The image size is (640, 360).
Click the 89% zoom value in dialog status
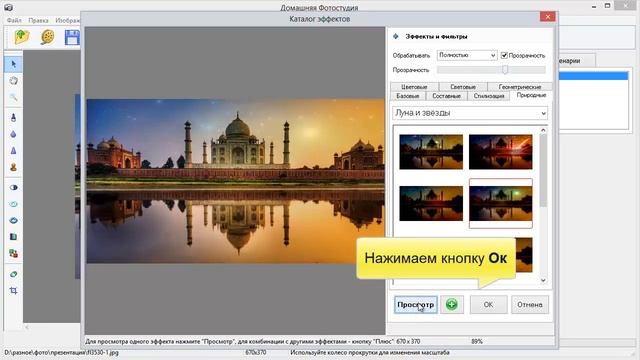477,341
